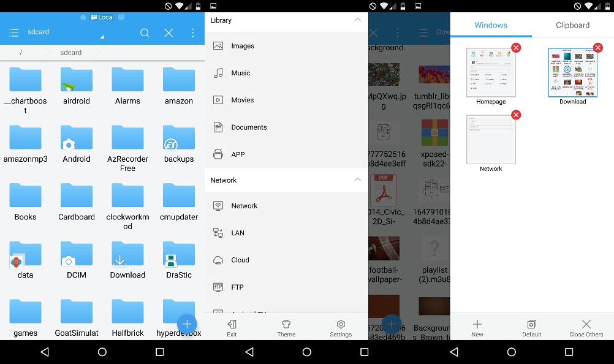Select Documents in the Library list
This screenshot has width=614, height=364.
pos(286,127)
